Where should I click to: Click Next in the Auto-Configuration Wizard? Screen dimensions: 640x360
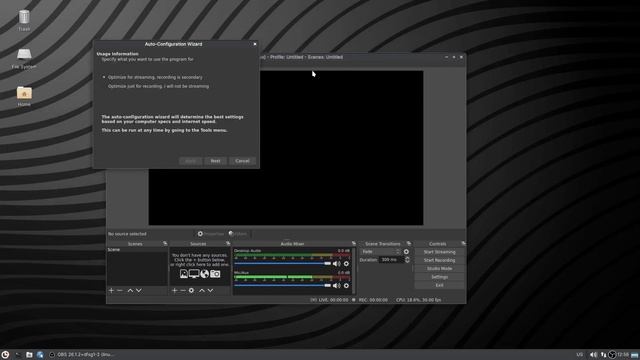click(216, 161)
